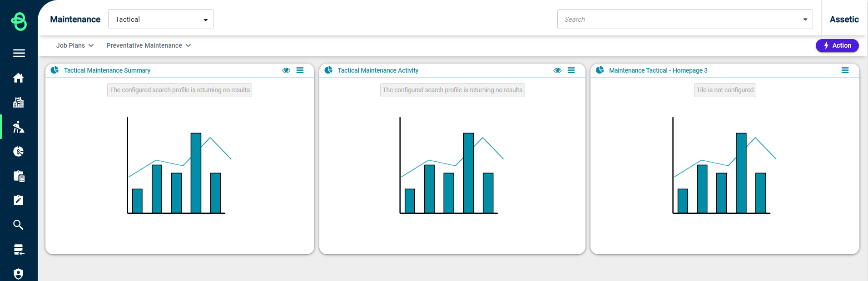The height and width of the screenshot is (281, 868).
Task: Open the Tactical Maintenance Summary tile menu icon
Action: pos(300,70)
